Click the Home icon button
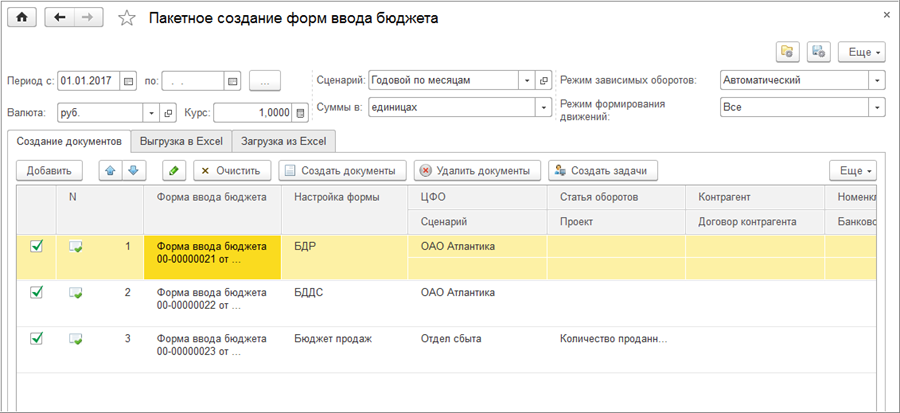Image resolution: width=900 pixels, height=413 pixels. tap(22, 18)
